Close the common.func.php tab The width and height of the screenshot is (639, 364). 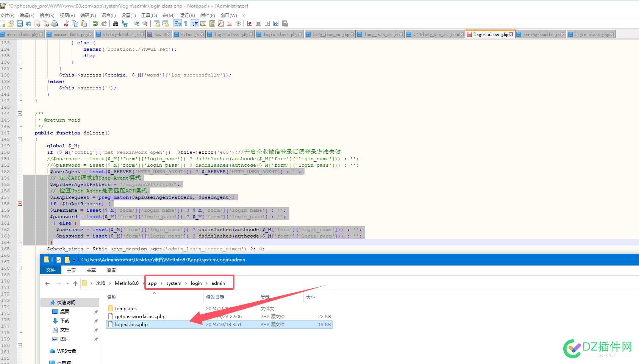click(x=90, y=34)
